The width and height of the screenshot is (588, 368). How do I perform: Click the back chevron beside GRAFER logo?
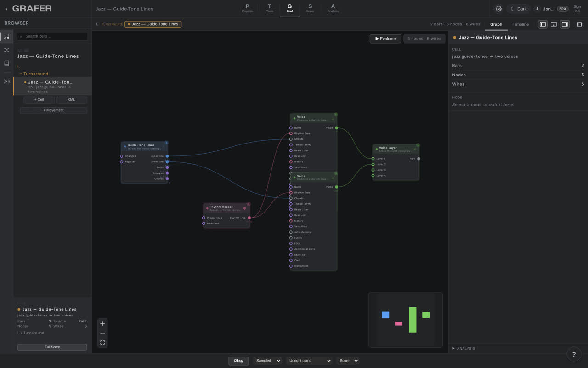(6, 9)
